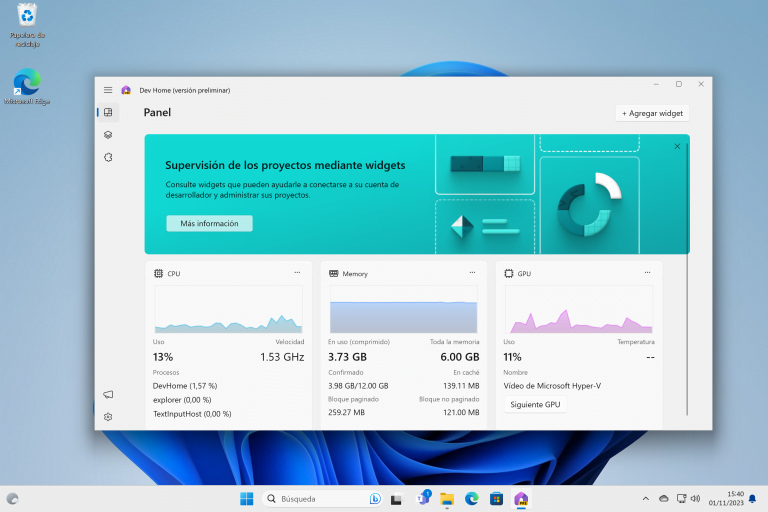Open the GPU widget options menu

tap(648, 272)
